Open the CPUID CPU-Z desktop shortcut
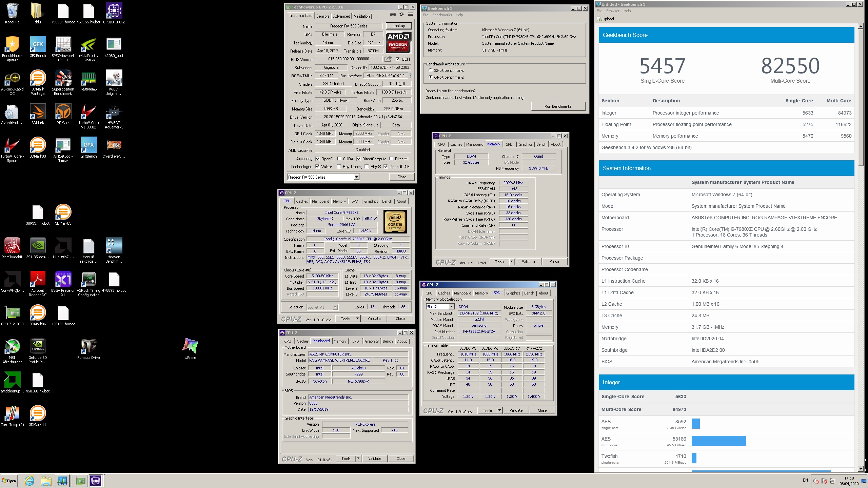 114,14
